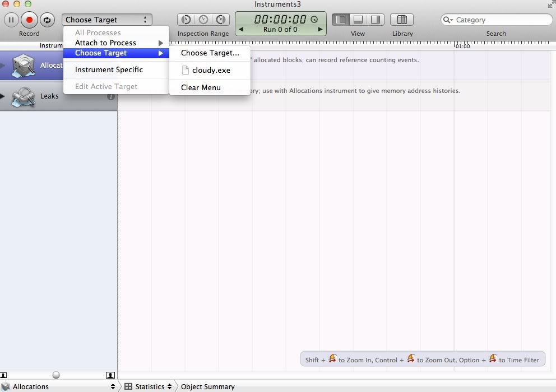Click the Leaks instrument label
This screenshot has height=392, width=556.
(x=49, y=96)
